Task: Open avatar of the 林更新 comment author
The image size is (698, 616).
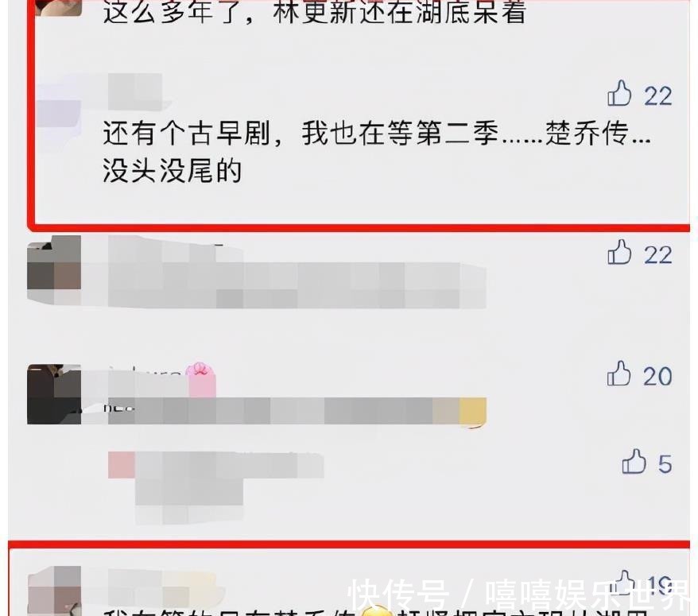Action: pos(59,8)
